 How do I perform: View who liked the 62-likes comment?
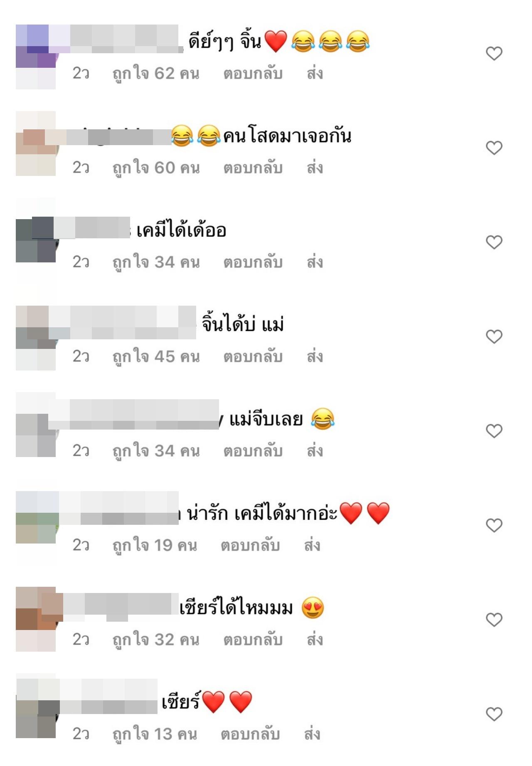click(x=156, y=74)
